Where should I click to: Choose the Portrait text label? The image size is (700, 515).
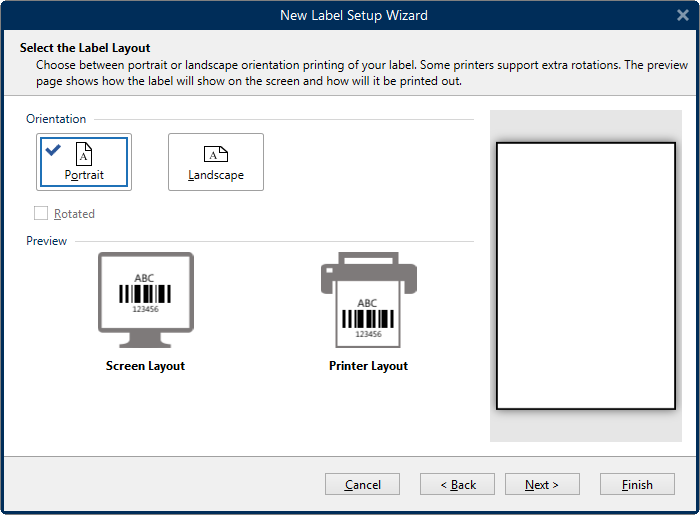(x=84, y=176)
